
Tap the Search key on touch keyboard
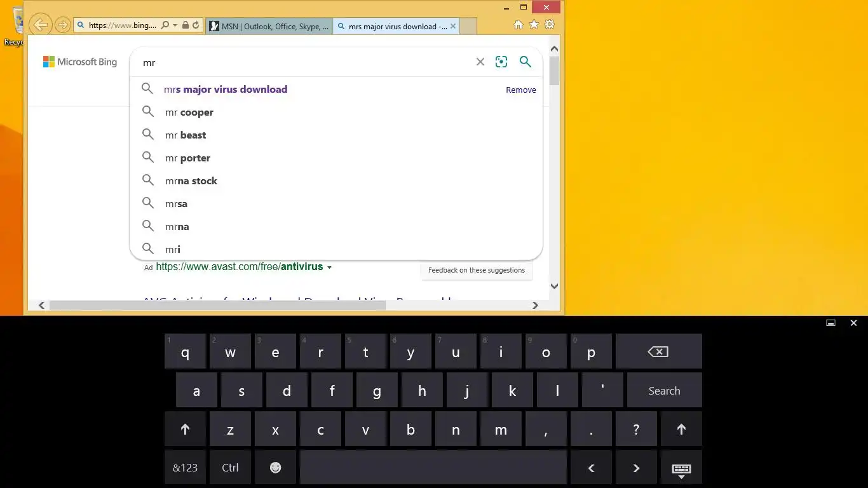tap(665, 390)
